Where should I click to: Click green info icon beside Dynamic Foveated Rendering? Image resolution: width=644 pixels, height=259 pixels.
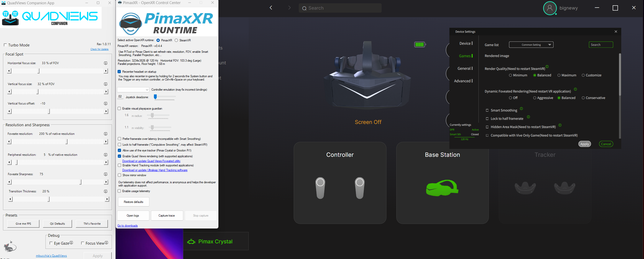(x=575, y=89)
